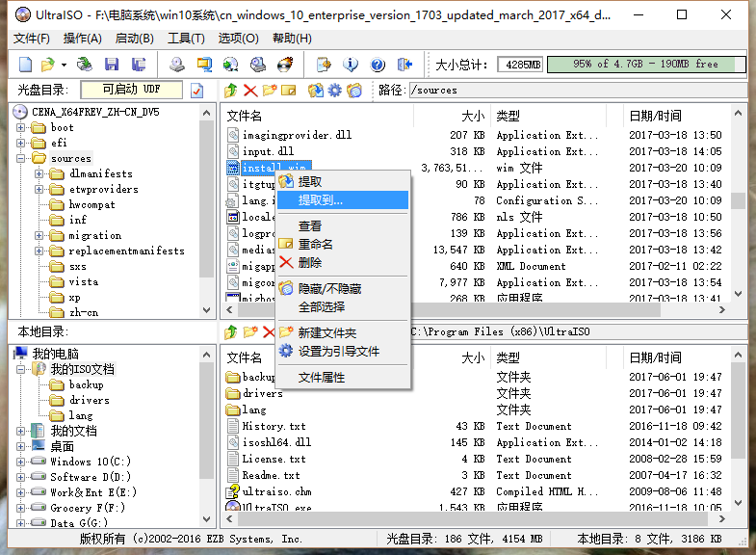The height and width of the screenshot is (555, 756).
Task: Expand the Windows 10(C:) drive node
Action: (x=21, y=462)
